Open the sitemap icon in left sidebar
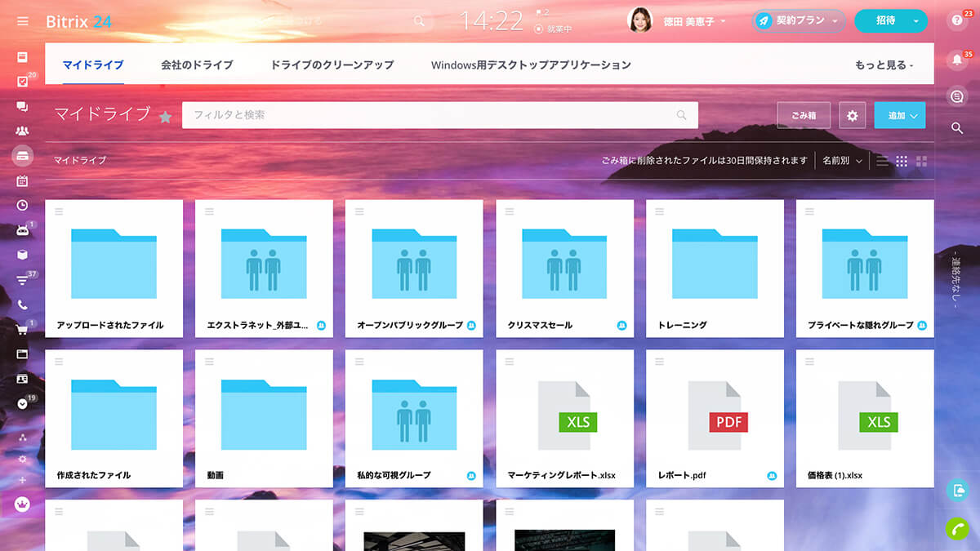Image resolution: width=980 pixels, height=551 pixels. click(22, 438)
